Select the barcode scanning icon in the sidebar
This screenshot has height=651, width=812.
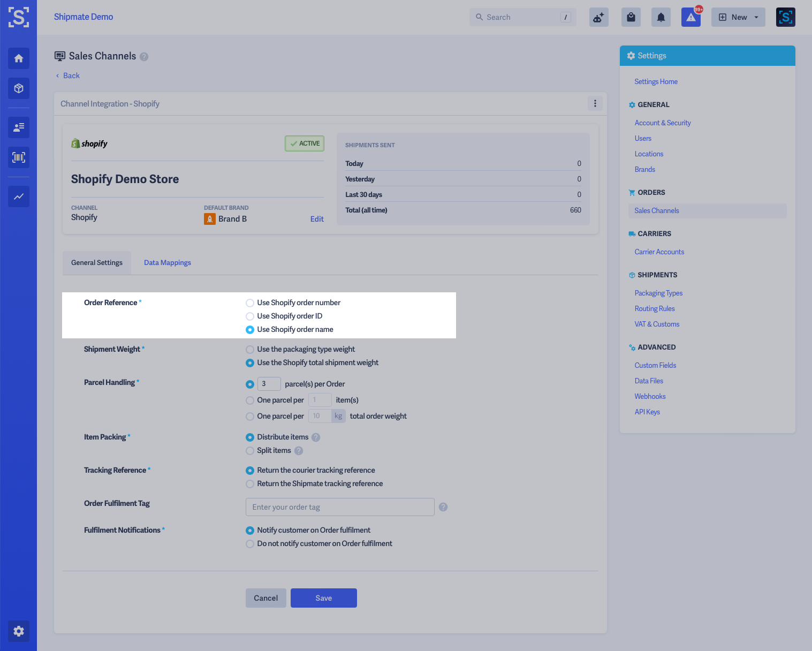[x=19, y=157]
